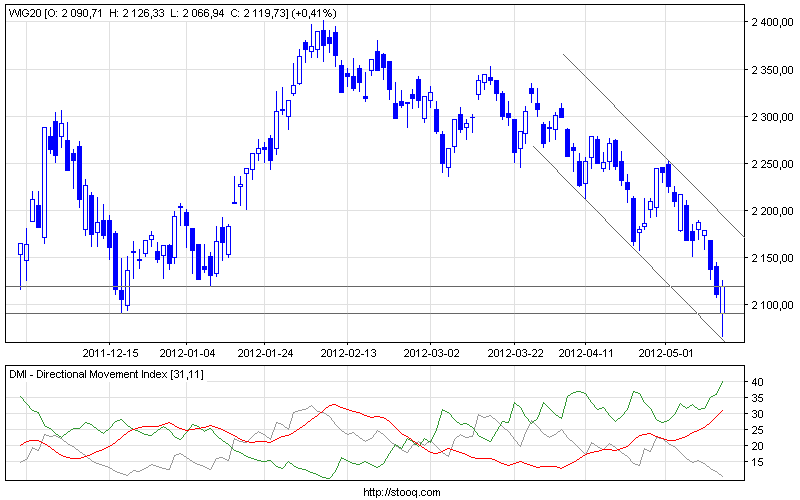The width and height of the screenshot is (800, 500).
Task: Select the 2 200,00 price axis label
Action: 772,211
